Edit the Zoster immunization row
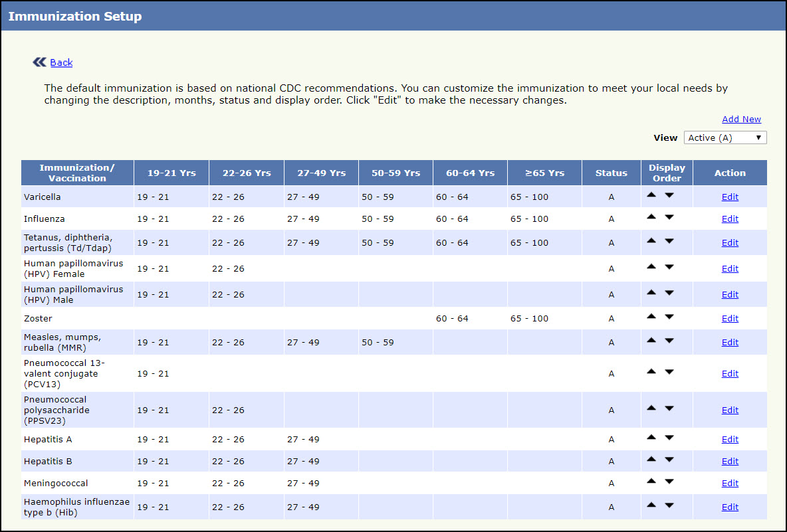The height and width of the screenshot is (532, 787). 730,319
